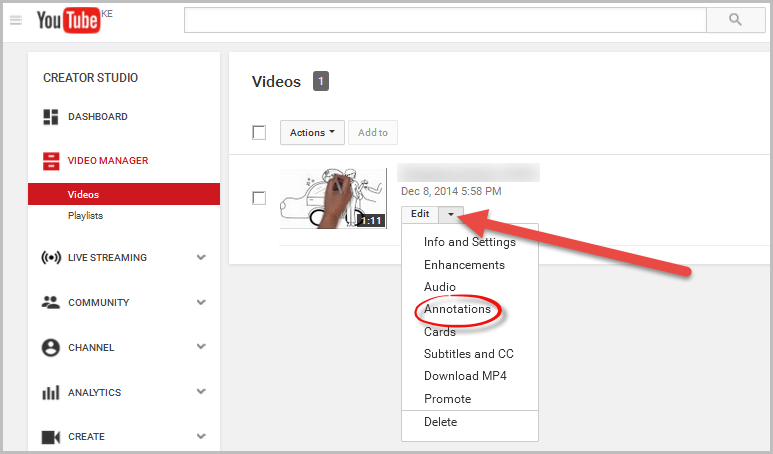Screen dimensions: 773x454
Task: Click the Create camera icon
Action: pos(51,437)
